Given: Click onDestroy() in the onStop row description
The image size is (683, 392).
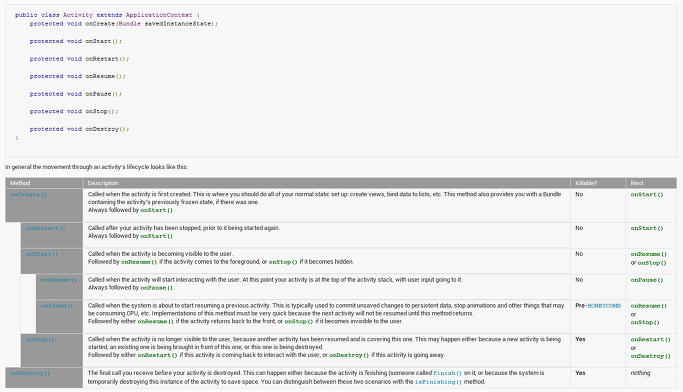Looking at the screenshot, I should (x=349, y=355).
